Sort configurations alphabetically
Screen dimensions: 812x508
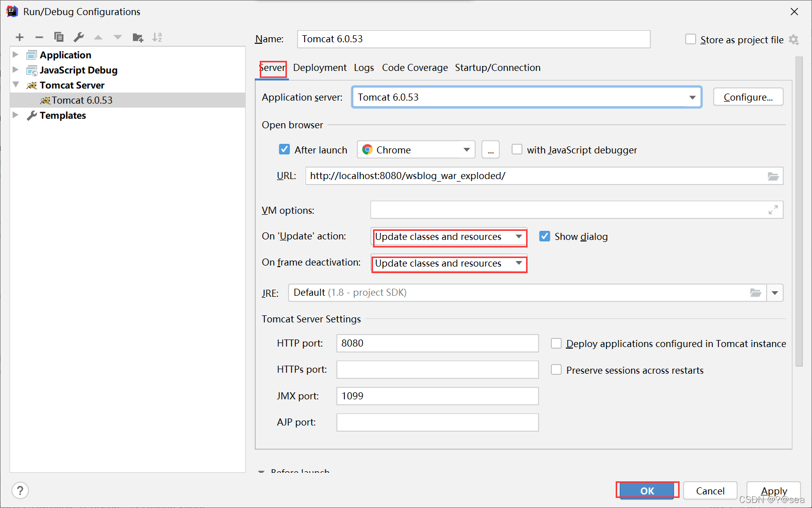tap(158, 37)
